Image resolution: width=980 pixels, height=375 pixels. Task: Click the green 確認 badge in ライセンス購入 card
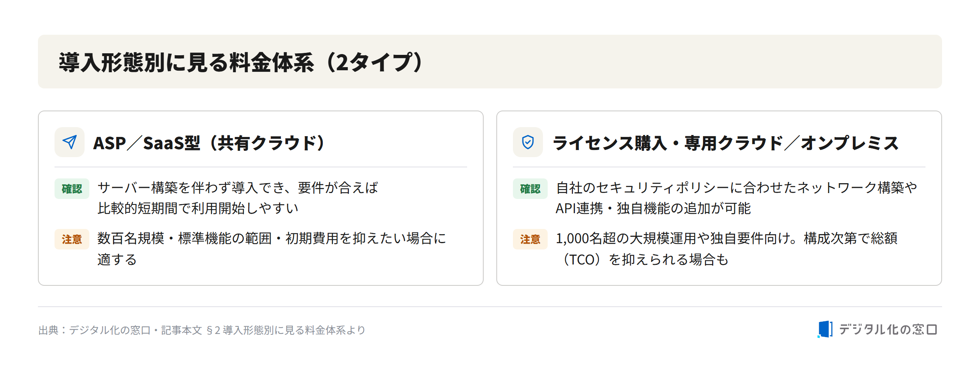(x=530, y=189)
